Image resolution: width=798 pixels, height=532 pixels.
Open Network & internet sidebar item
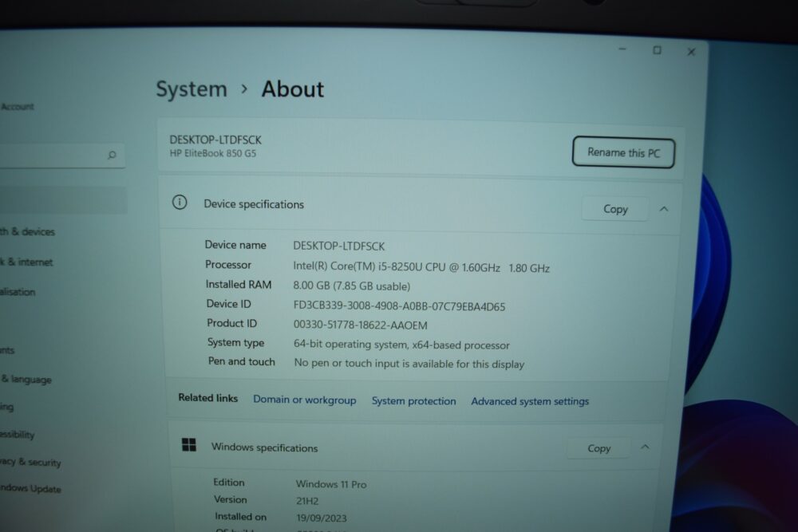(26, 262)
